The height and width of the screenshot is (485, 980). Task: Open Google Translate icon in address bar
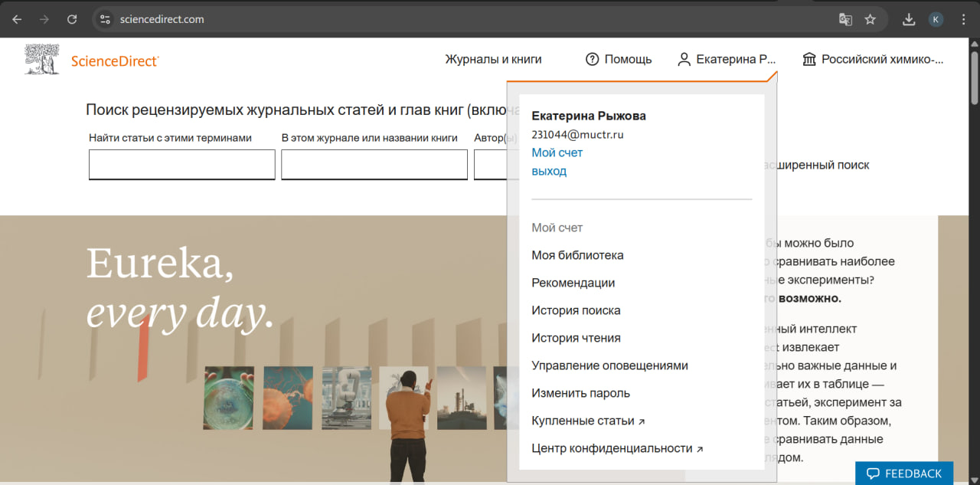[x=845, y=18]
